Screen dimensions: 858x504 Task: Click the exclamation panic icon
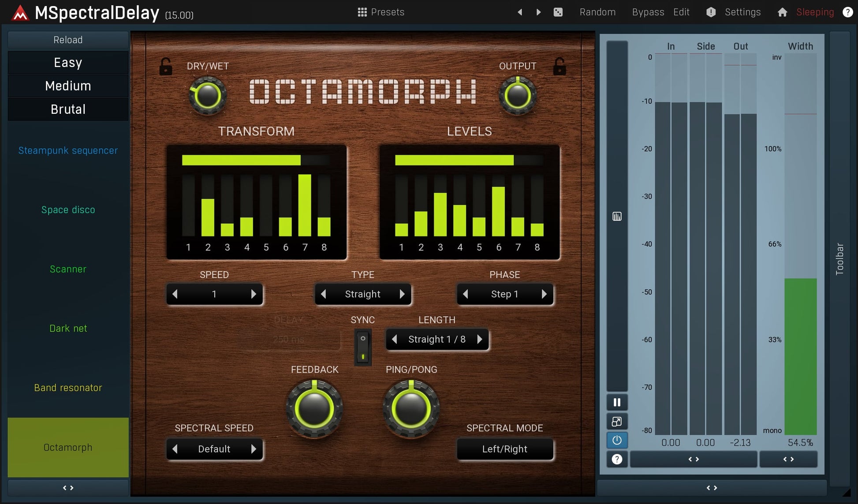click(711, 12)
